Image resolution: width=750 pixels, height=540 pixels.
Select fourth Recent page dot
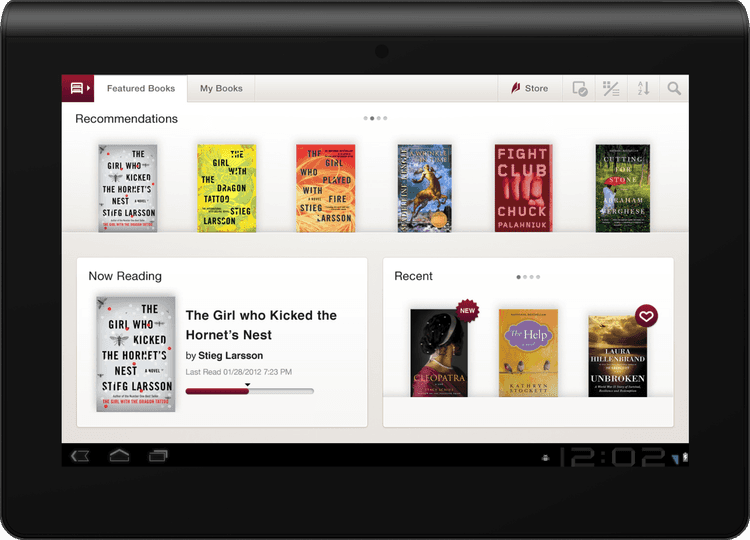point(538,277)
